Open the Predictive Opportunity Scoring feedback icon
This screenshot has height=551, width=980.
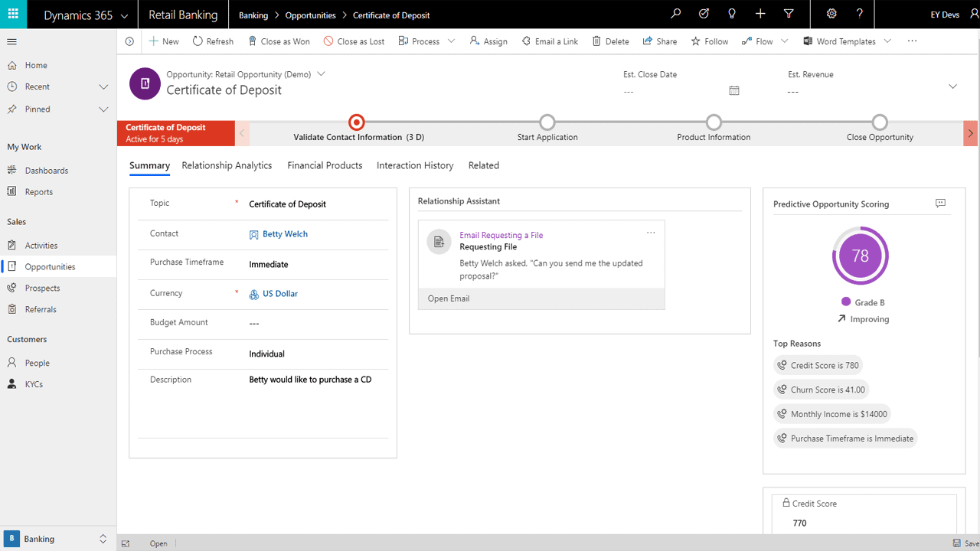coord(940,204)
